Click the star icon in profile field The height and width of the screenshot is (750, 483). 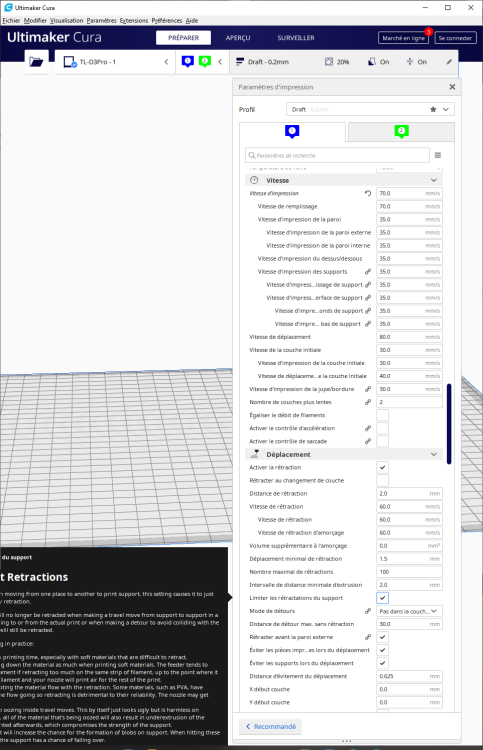(433, 109)
